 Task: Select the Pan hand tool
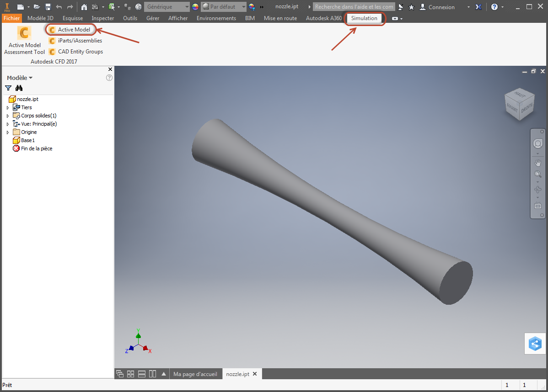click(x=537, y=163)
